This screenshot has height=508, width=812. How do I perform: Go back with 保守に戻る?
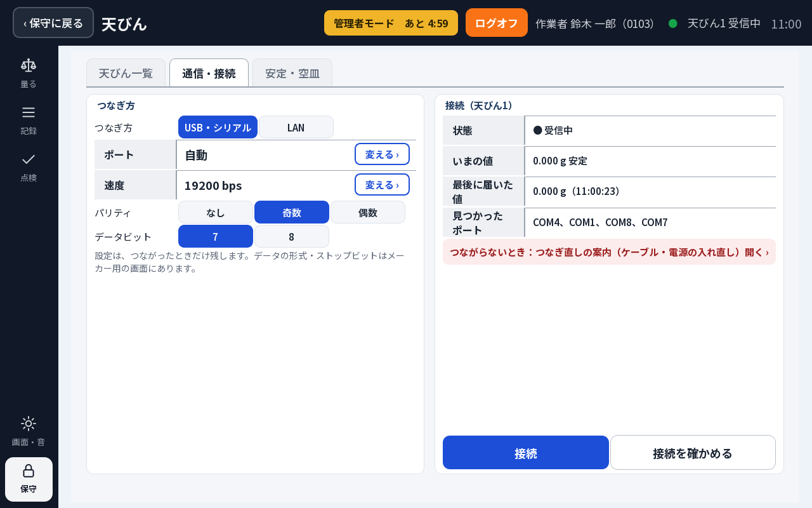[53, 23]
